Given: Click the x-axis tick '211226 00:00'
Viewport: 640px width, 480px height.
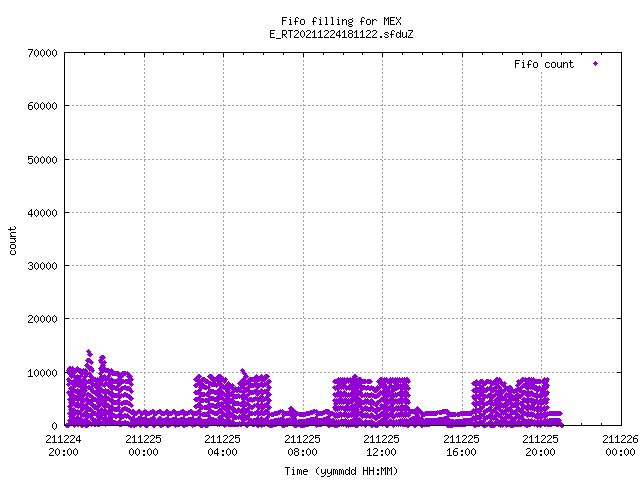Looking at the screenshot, I should point(620,446).
